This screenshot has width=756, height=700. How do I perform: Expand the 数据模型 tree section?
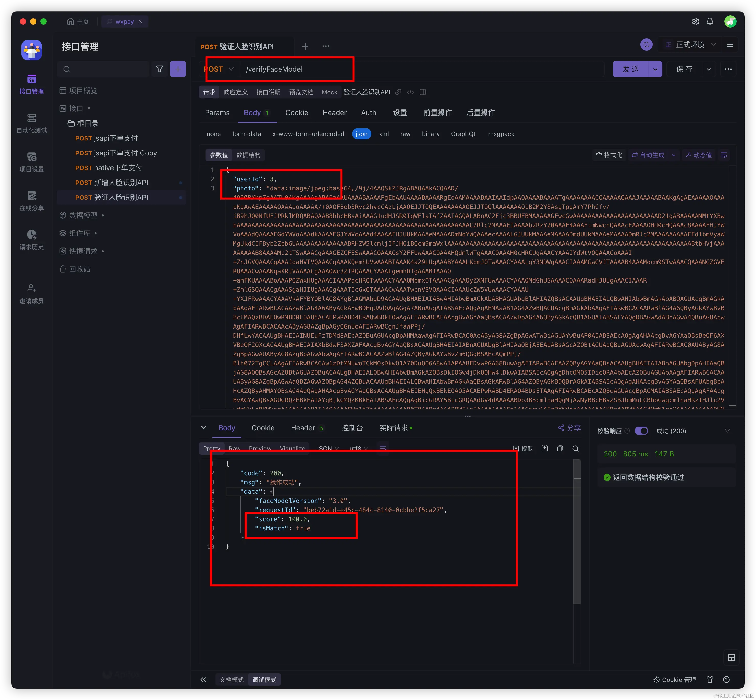83,215
